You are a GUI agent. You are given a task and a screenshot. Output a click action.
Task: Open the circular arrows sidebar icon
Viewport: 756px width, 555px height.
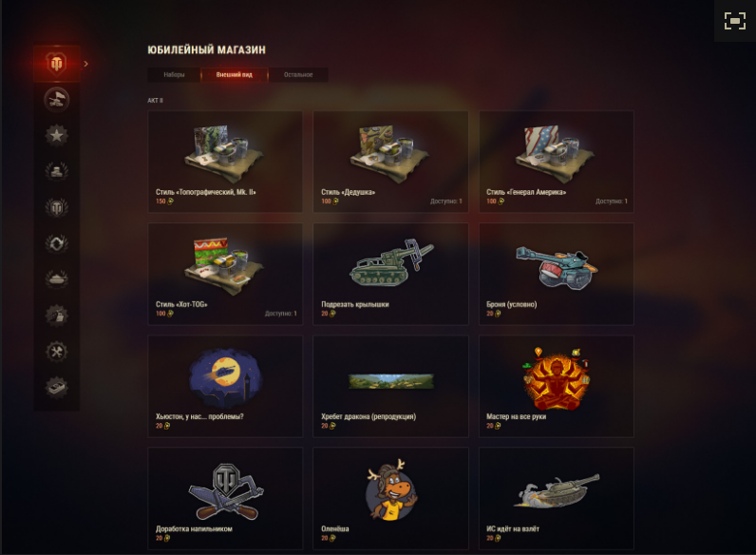[56, 243]
